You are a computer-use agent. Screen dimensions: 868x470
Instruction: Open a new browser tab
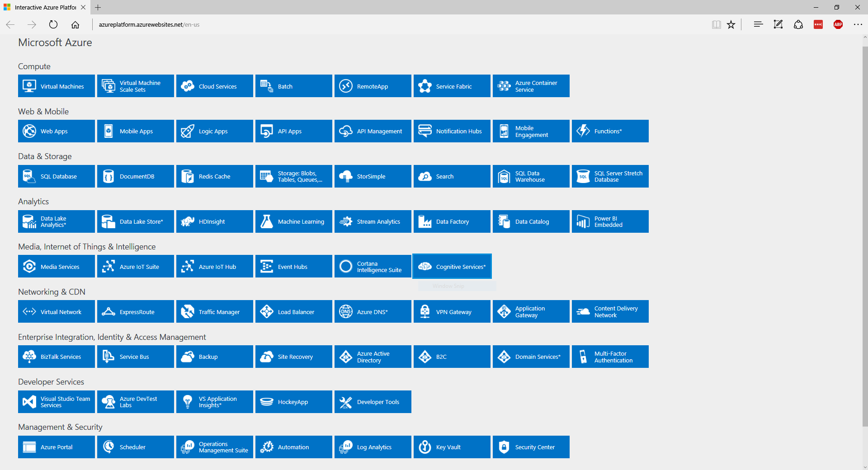coord(98,7)
